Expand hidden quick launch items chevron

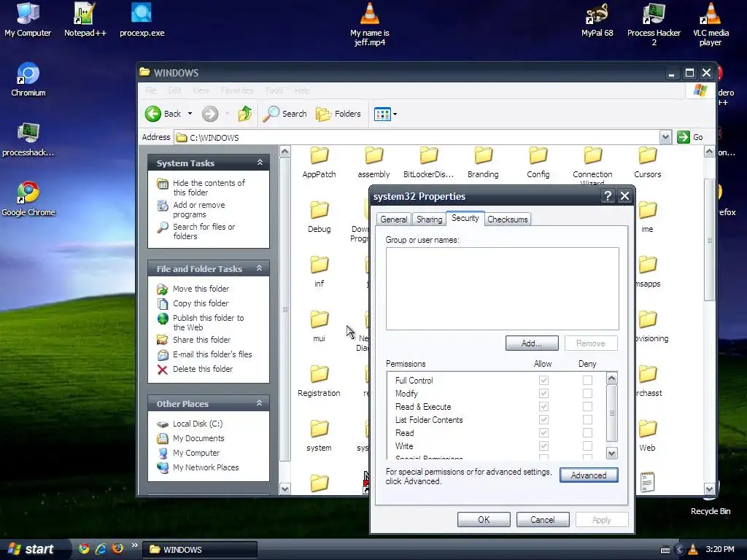[x=134, y=545]
